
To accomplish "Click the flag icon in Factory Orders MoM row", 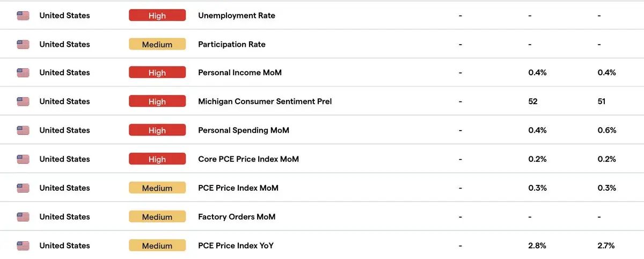I will [x=23, y=217].
